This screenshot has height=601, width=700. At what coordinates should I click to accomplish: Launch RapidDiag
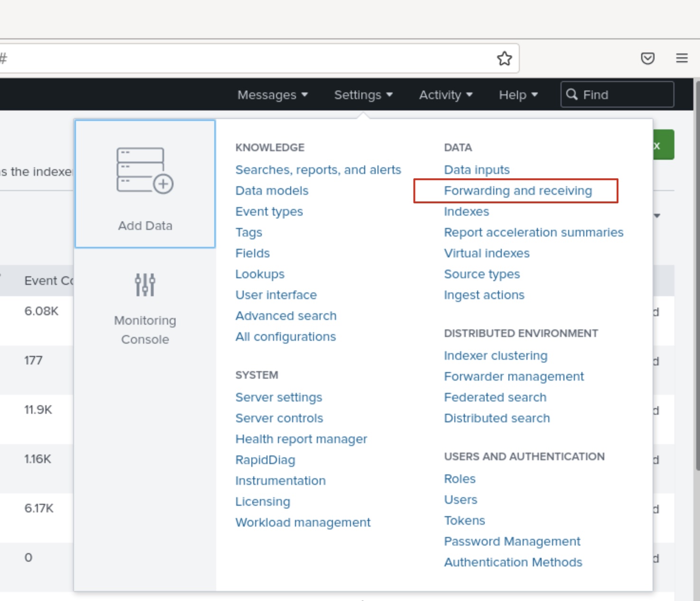tap(265, 460)
